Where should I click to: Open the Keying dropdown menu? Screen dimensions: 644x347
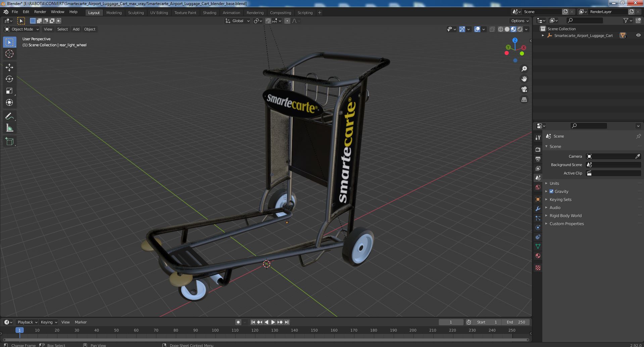49,322
